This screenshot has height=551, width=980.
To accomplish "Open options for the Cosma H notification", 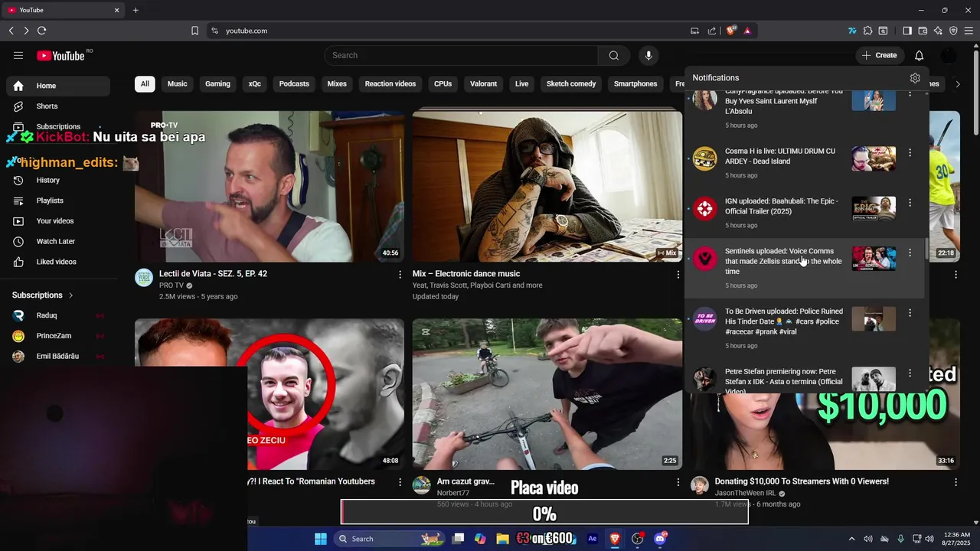I will click(x=910, y=152).
